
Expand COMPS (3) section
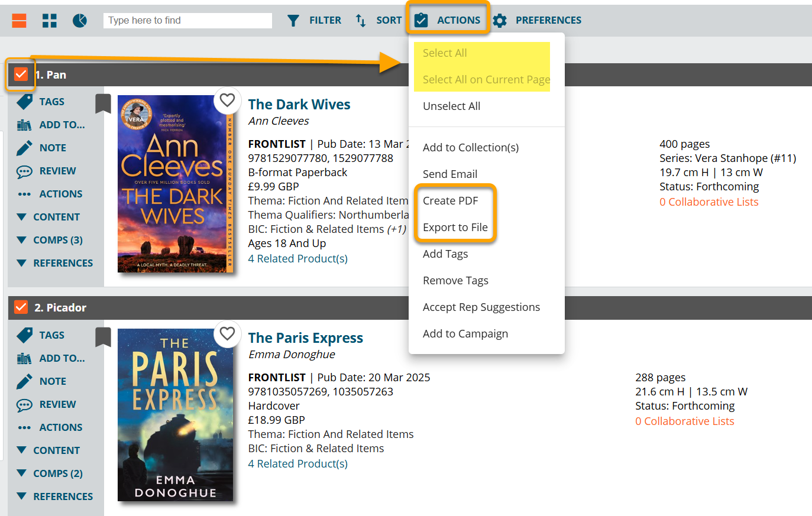coord(49,240)
